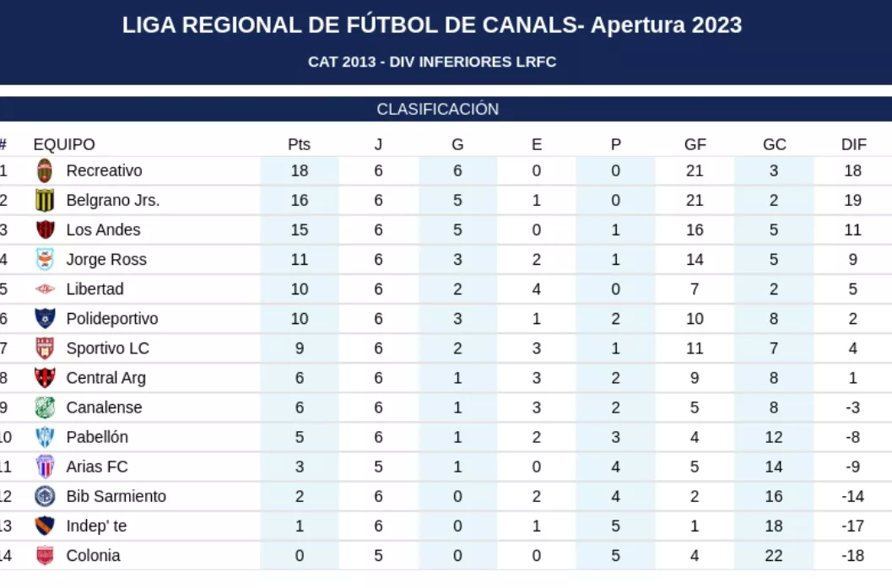Click the Recreativo team crest icon
892x588 pixels.
tap(45, 170)
